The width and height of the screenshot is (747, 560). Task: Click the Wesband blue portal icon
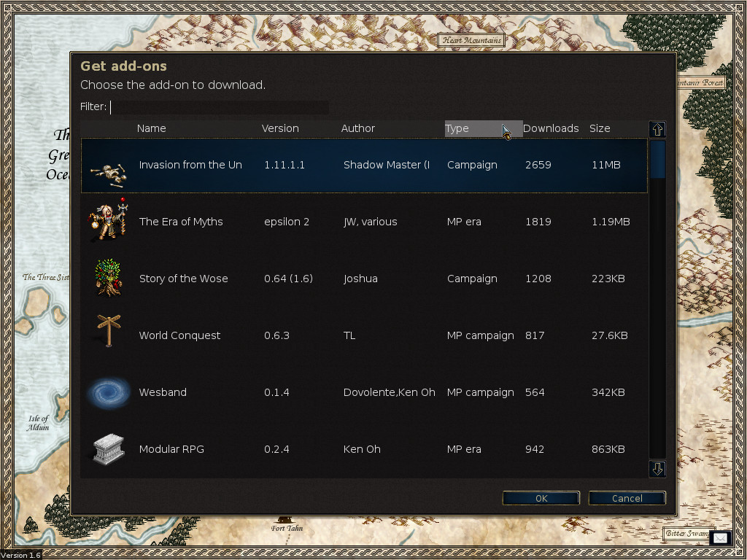click(x=108, y=392)
